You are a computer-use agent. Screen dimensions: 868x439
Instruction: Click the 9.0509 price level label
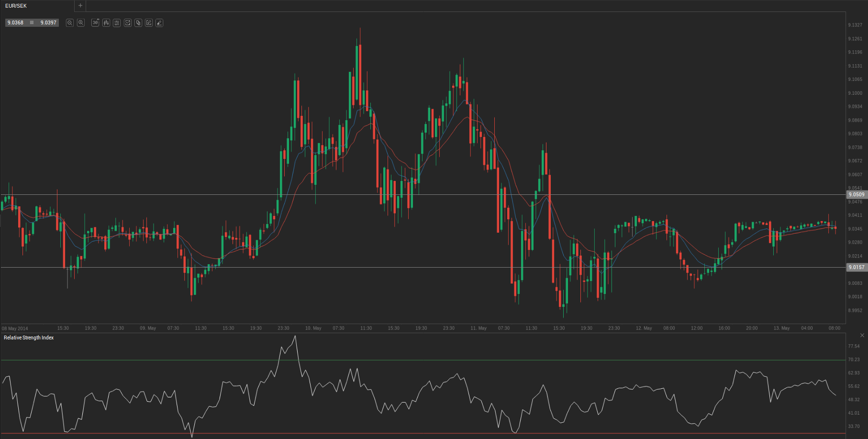(x=856, y=195)
